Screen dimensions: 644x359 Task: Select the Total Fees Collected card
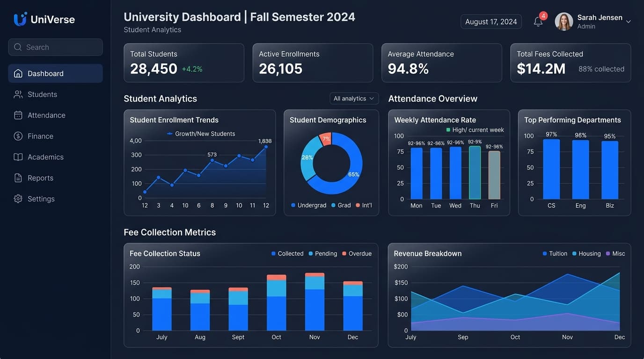tap(571, 63)
